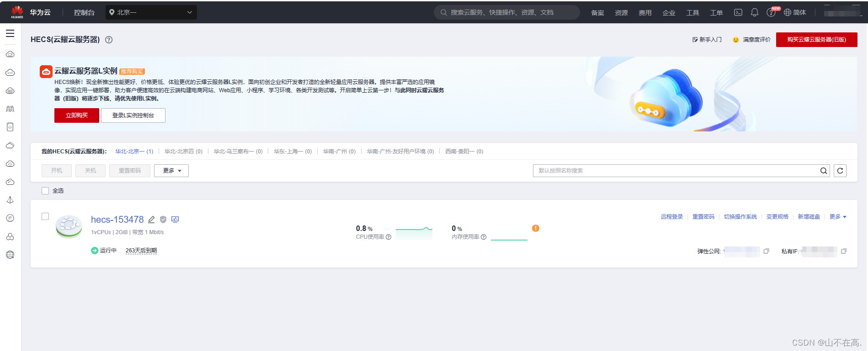Screen dimensions: 868x351
Task: Click the help question mark beside HECS title
Action: click(109, 40)
